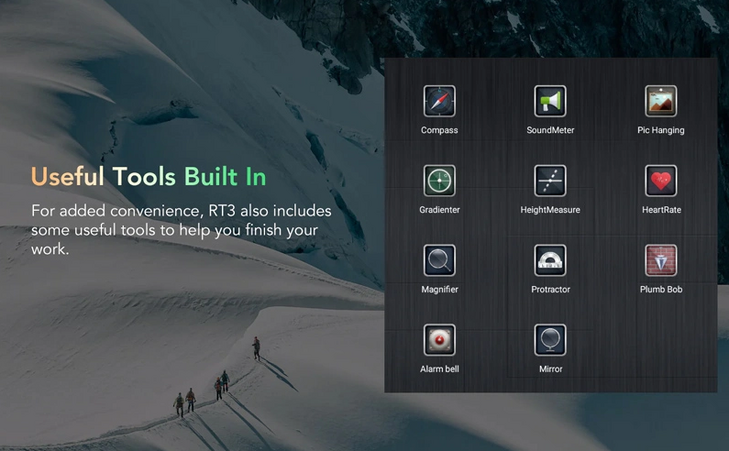Select the "Pic Hanging" label text
Screen dimensions: 729x451
[661, 130]
